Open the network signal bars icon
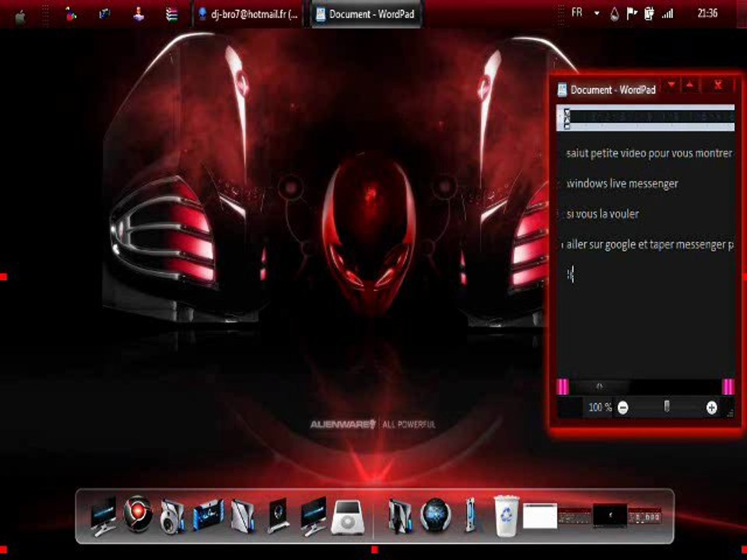The height and width of the screenshot is (560, 747). coord(668,14)
